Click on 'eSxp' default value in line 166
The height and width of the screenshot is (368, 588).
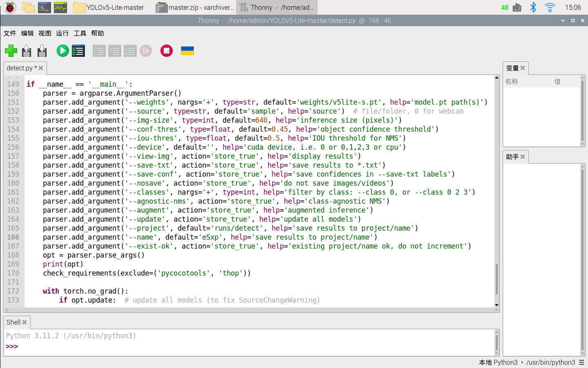point(210,237)
